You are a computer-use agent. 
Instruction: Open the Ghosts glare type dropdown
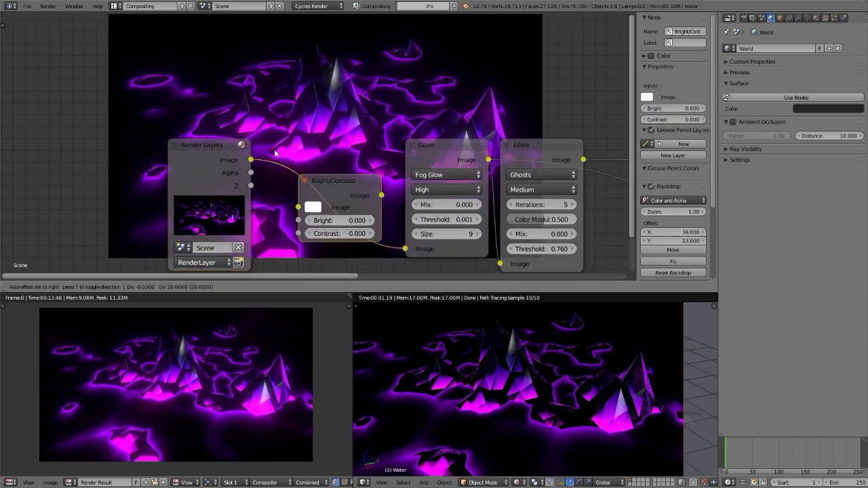(542, 175)
